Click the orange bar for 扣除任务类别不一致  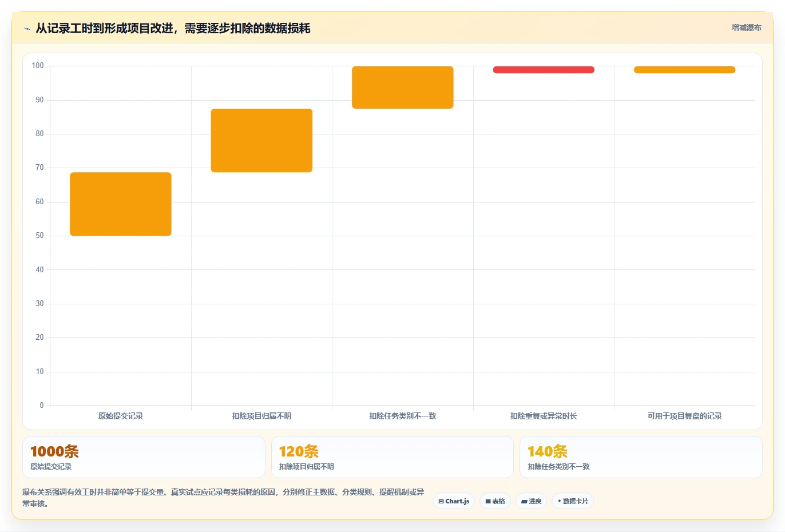[403, 88]
